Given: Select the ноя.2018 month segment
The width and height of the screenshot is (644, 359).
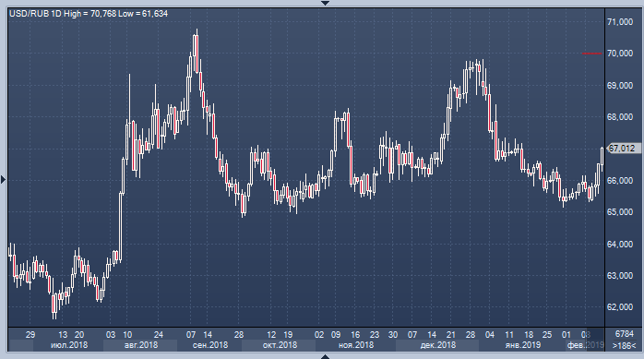Looking at the screenshot, I should 356,345.
